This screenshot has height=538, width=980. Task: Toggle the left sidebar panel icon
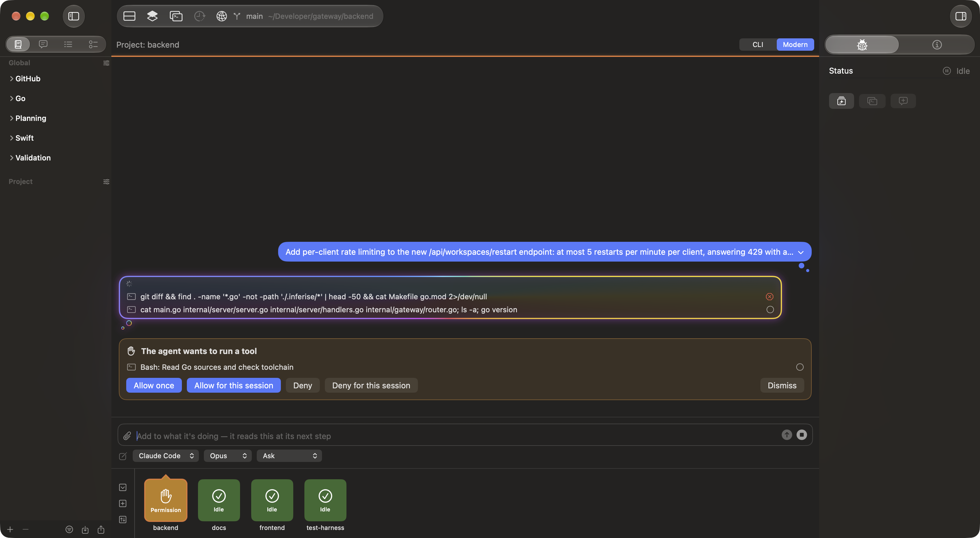tap(73, 16)
